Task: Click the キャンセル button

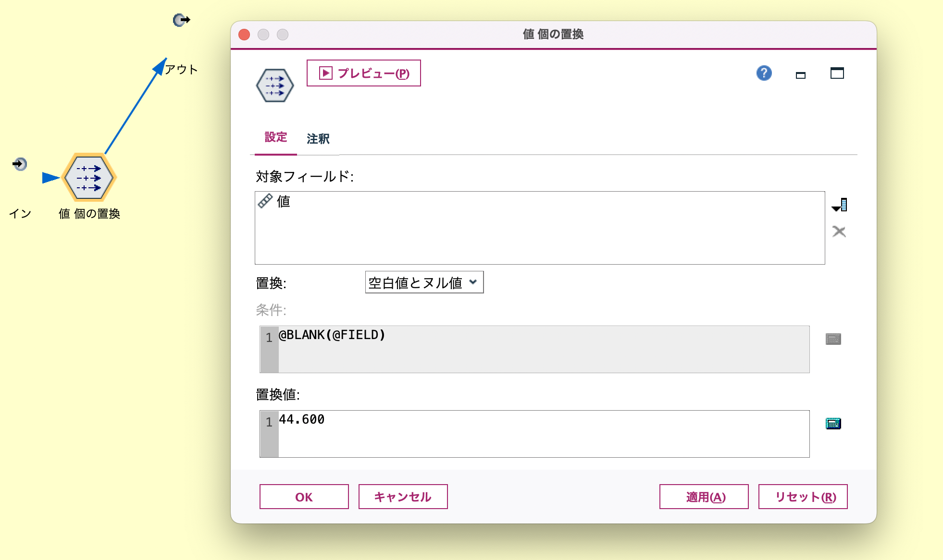Action: [x=403, y=497]
